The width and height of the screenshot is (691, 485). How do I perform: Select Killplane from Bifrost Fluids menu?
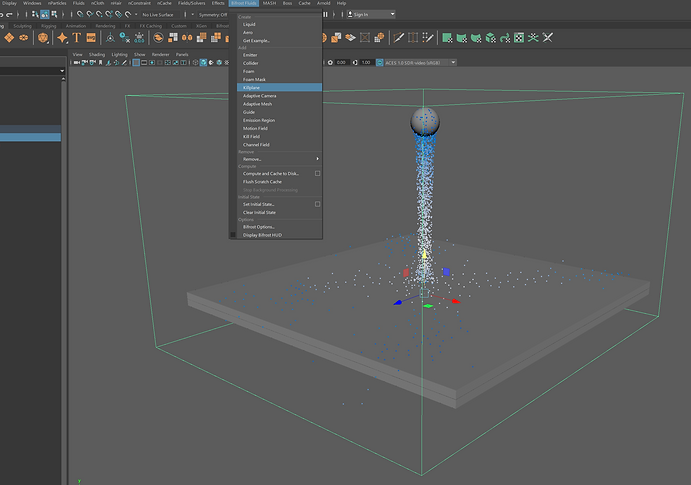[279, 87]
